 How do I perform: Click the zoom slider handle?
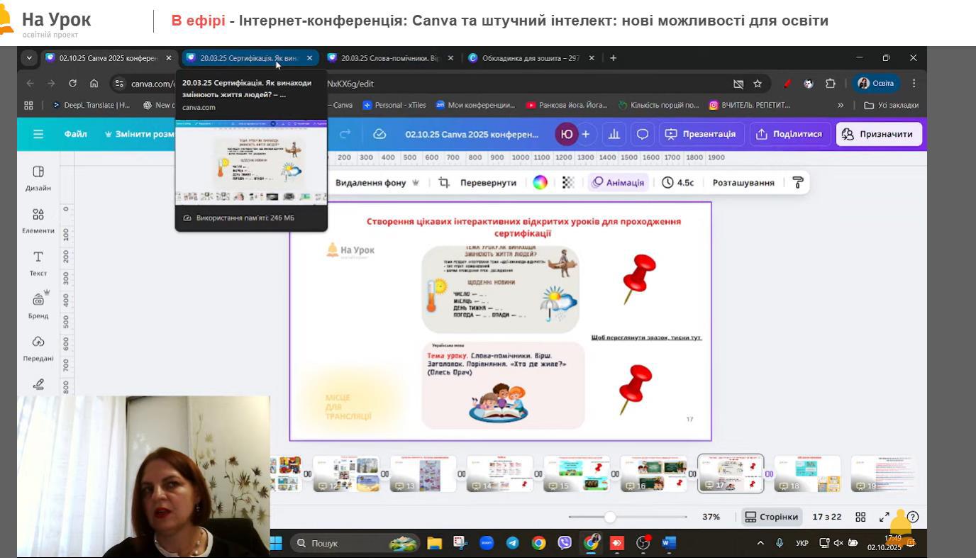click(x=610, y=517)
